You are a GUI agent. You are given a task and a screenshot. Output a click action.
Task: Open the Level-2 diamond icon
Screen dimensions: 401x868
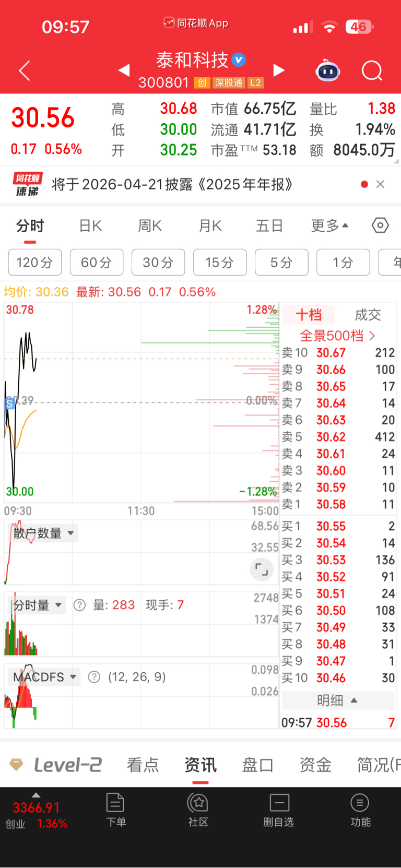[16, 765]
